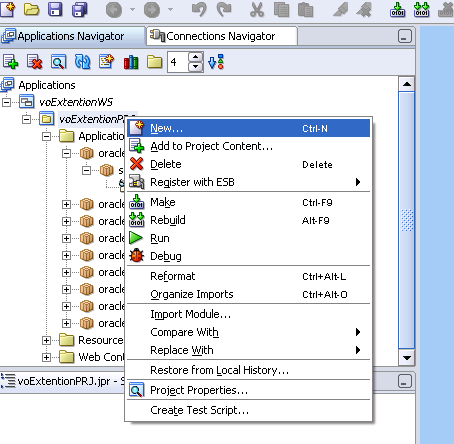Open the Compare With submenu
The width and height of the screenshot is (454, 444).
pyautogui.click(x=249, y=332)
